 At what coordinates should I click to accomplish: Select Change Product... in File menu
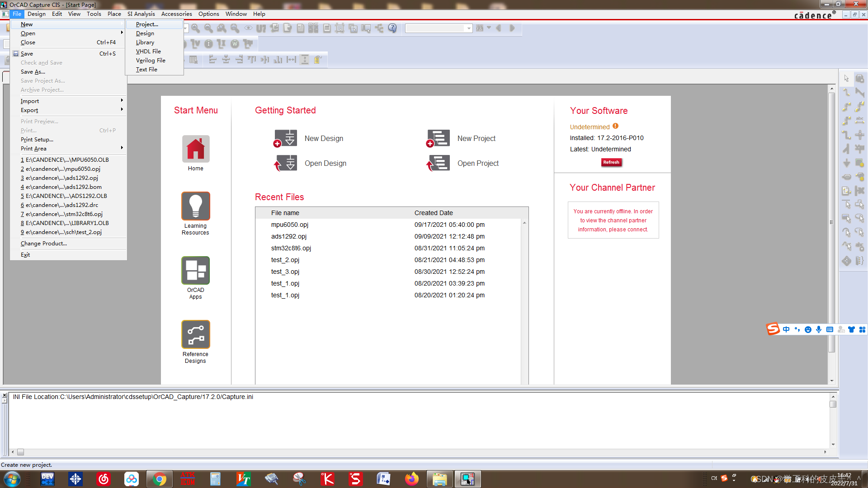[x=44, y=244]
